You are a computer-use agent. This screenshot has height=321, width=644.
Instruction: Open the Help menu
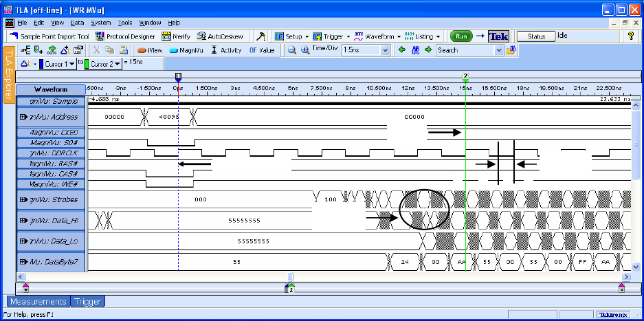coord(174,23)
